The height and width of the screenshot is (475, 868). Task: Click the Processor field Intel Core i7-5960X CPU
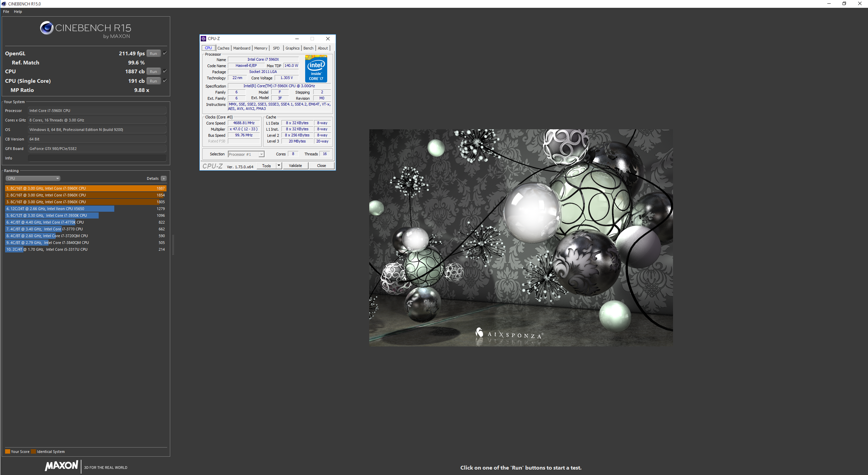[x=97, y=111]
